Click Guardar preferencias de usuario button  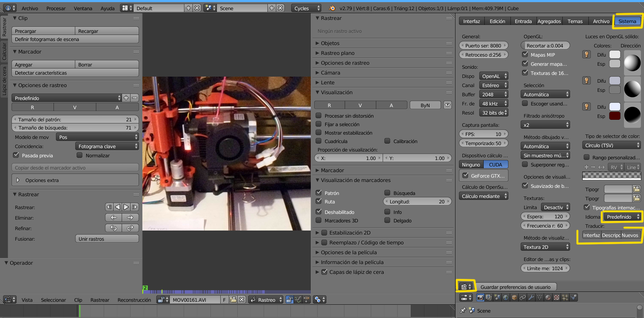[515, 287]
